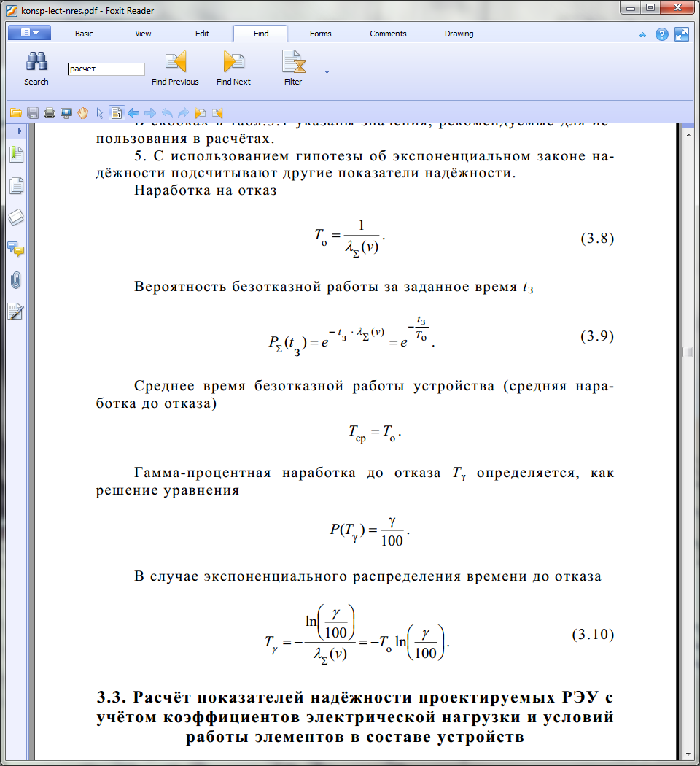700x766 pixels.
Task: Switch to the Comments tab
Action: (388, 34)
